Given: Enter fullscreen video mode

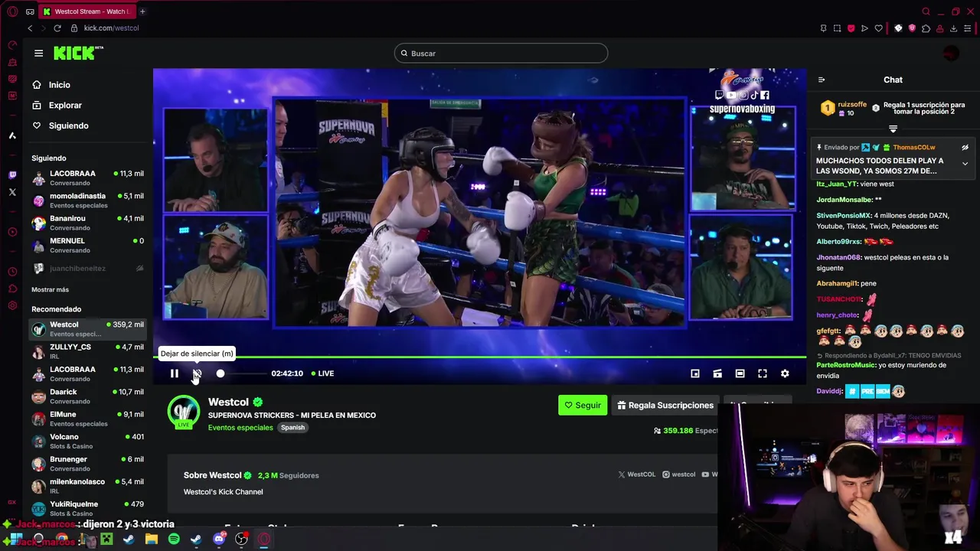Looking at the screenshot, I should 763,373.
